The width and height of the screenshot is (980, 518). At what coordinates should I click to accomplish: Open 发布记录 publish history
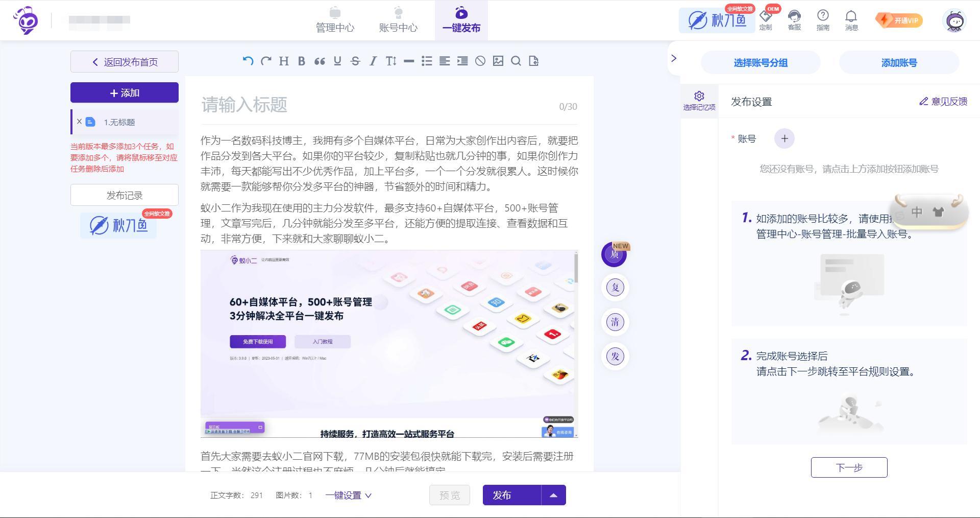[125, 195]
